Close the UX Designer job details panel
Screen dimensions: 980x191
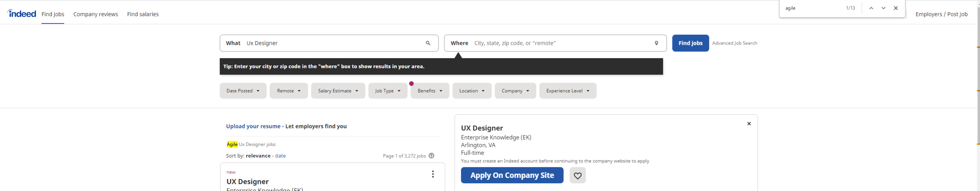(x=749, y=124)
